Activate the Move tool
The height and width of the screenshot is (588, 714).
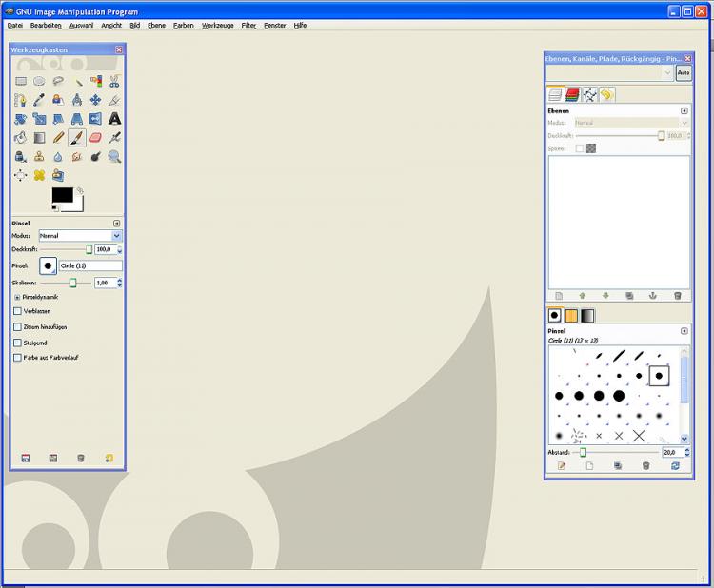tap(95, 100)
